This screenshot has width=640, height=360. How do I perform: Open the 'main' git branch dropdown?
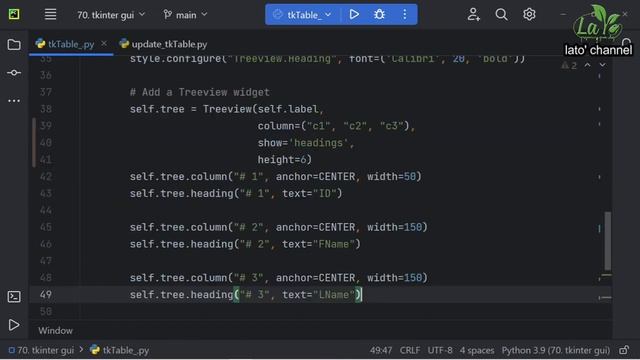pyautogui.click(x=185, y=15)
